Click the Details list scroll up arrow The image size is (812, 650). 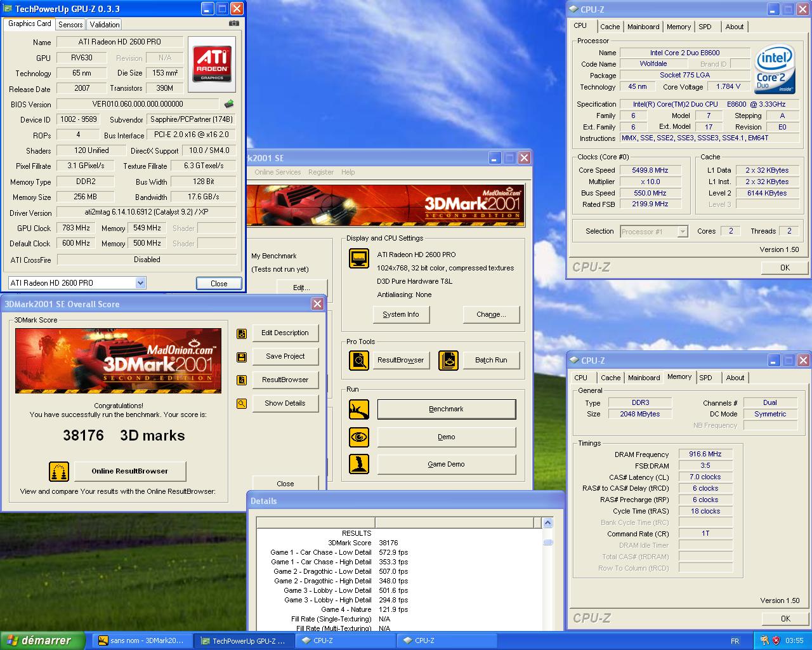(x=548, y=523)
